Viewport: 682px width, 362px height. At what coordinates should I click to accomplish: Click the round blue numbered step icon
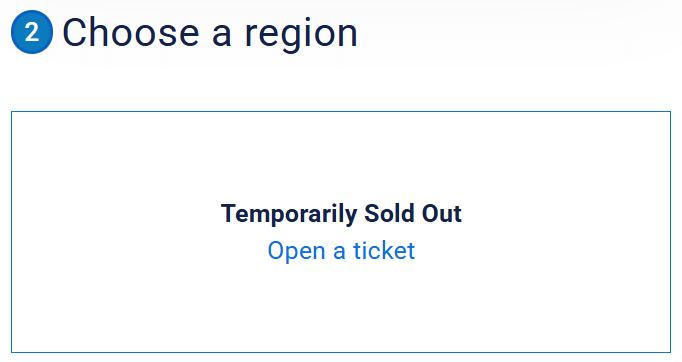point(32,32)
